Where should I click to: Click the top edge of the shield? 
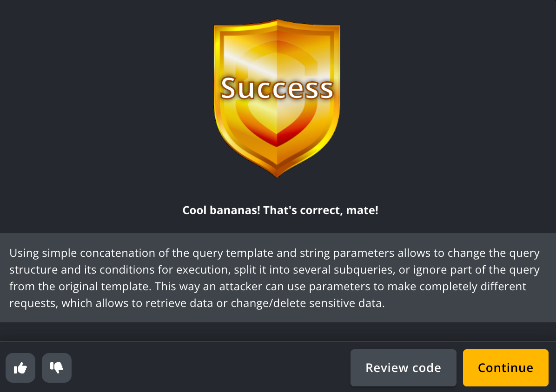click(x=277, y=23)
